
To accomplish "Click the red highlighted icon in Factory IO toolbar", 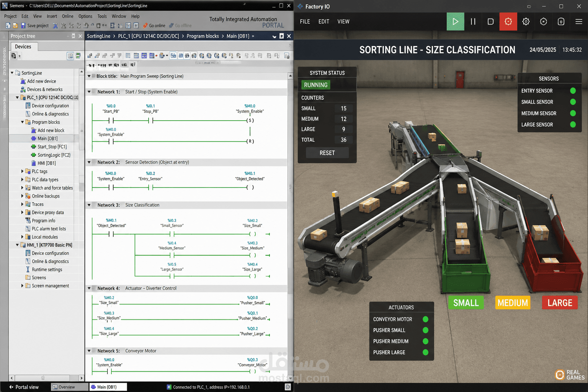I will (508, 21).
